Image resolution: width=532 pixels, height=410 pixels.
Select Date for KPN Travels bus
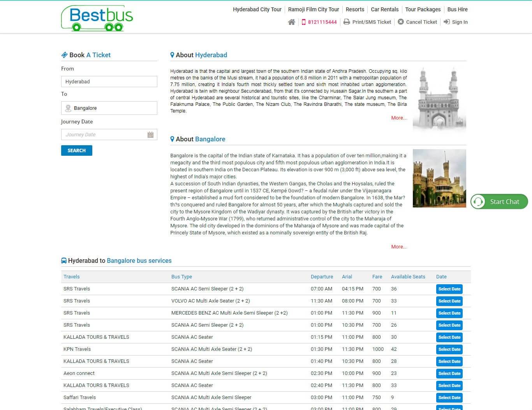pyautogui.click(x=449, y=350)
